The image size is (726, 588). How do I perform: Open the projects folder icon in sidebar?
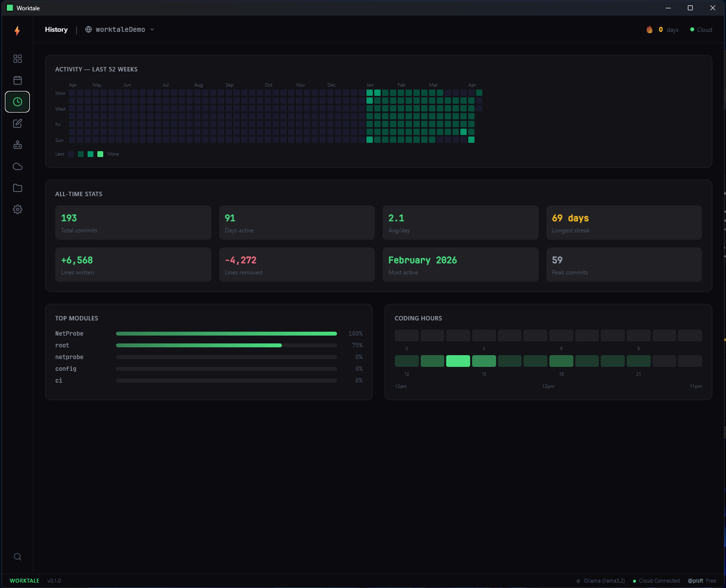18,188
